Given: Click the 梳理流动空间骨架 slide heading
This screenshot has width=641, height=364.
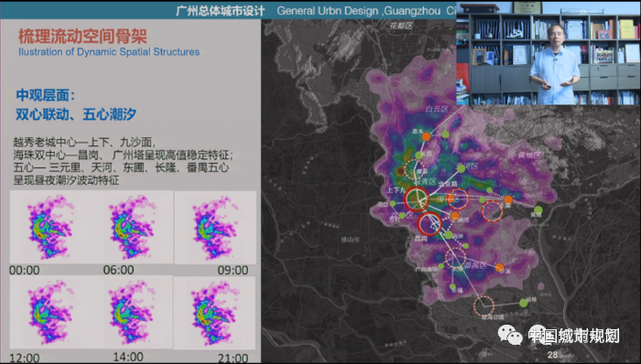Looking at the screenshot, I should [x=82, y=37].
